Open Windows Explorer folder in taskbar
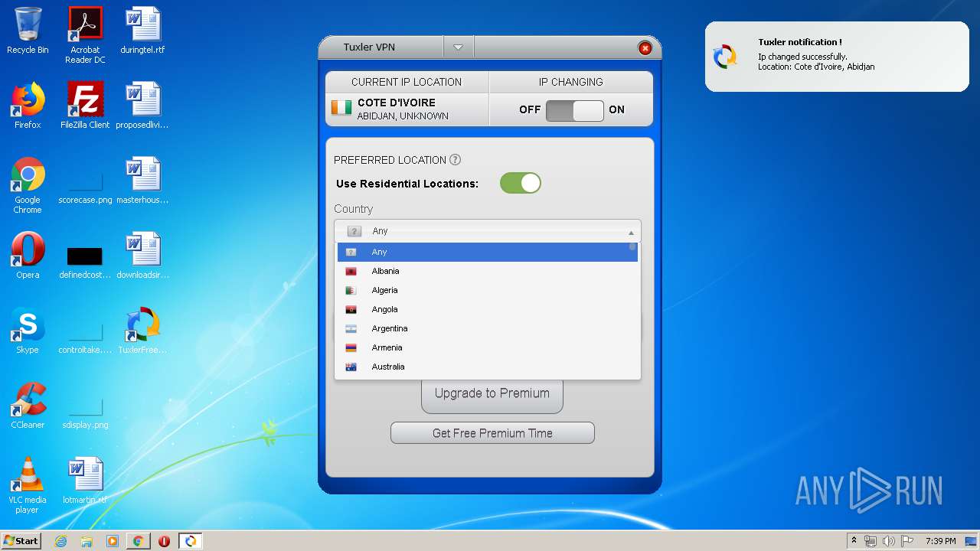 coord(87,541)
